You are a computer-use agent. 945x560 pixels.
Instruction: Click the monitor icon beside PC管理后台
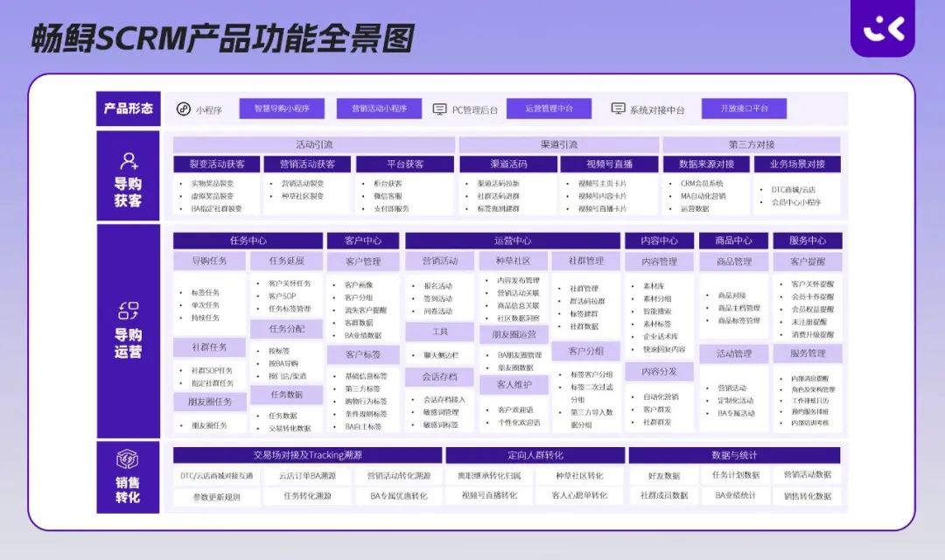click(x=440, y=109)
